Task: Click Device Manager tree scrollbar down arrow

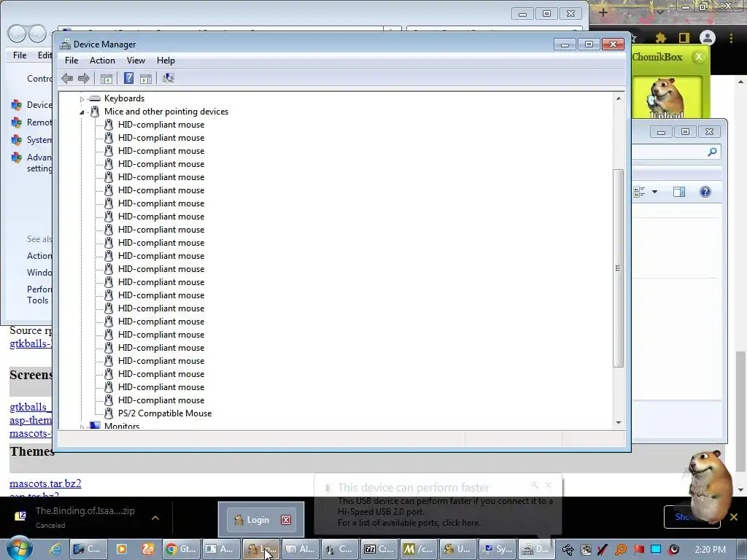Action: 619,423
